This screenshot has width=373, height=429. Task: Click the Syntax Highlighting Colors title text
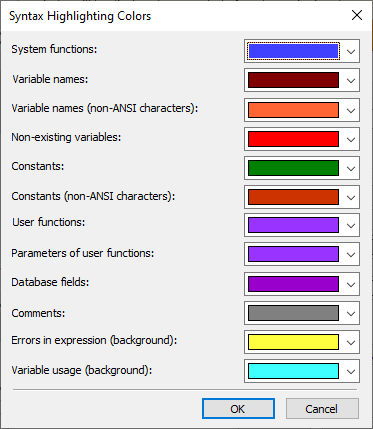click(x=80, y=16)
